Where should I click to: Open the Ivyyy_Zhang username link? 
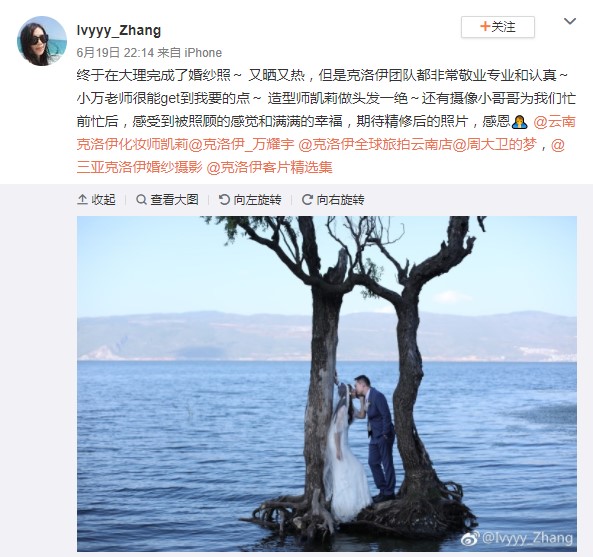pos(119,30)
